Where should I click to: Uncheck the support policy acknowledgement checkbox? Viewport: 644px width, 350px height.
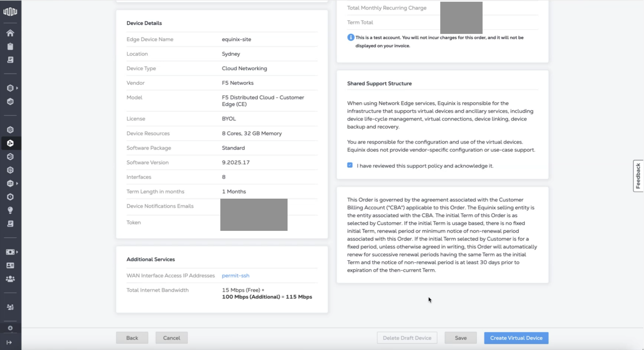click(350, 165)
